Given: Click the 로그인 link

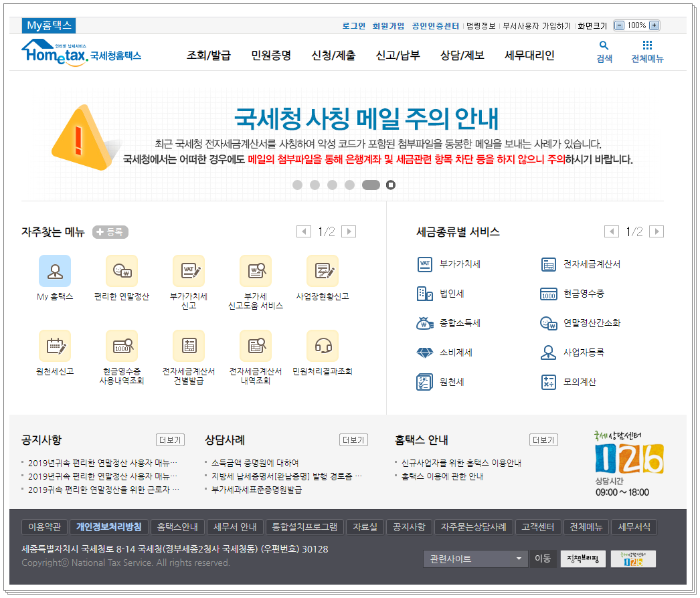Looking at the screenshot, I should [x=353, y=26].
